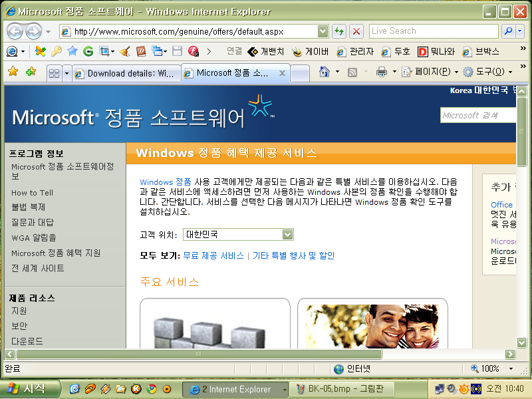Open the 기타 특별 행사 및 할인 link
The height and width of the screenshot is (399, 532).
point(293,255)
